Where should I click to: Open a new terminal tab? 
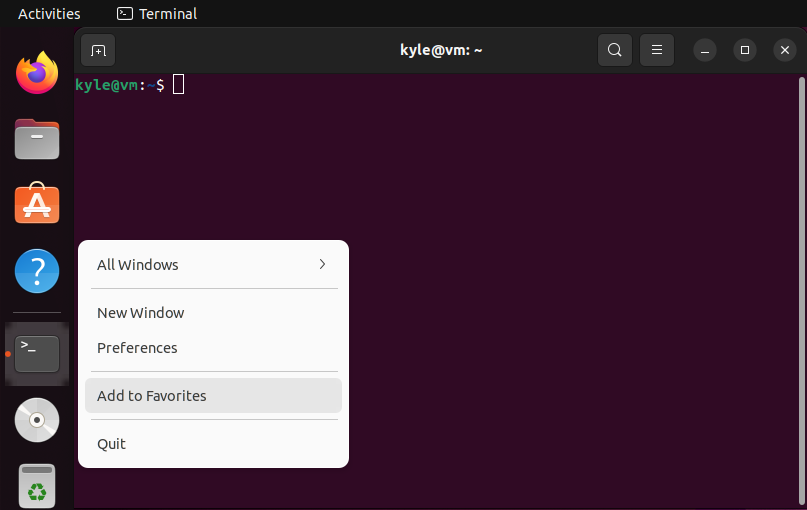click(x=98, y=50)
